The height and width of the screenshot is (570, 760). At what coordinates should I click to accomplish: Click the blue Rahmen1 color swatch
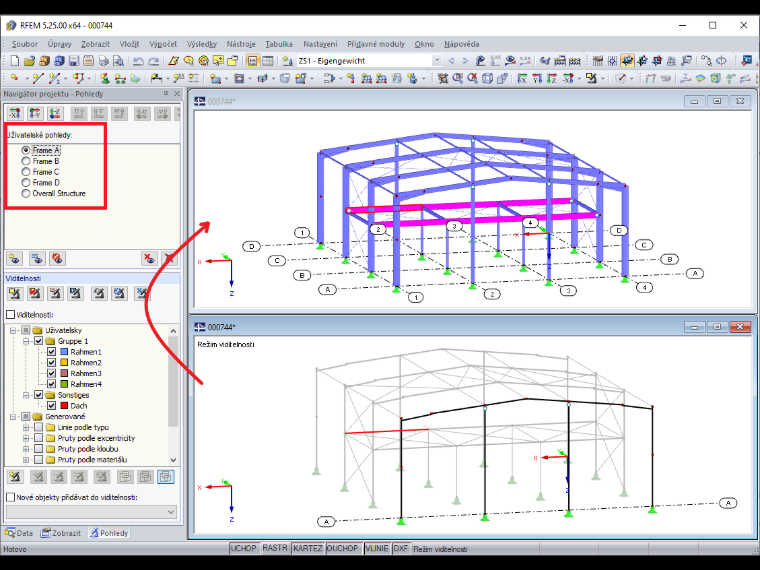pos(64,352)
